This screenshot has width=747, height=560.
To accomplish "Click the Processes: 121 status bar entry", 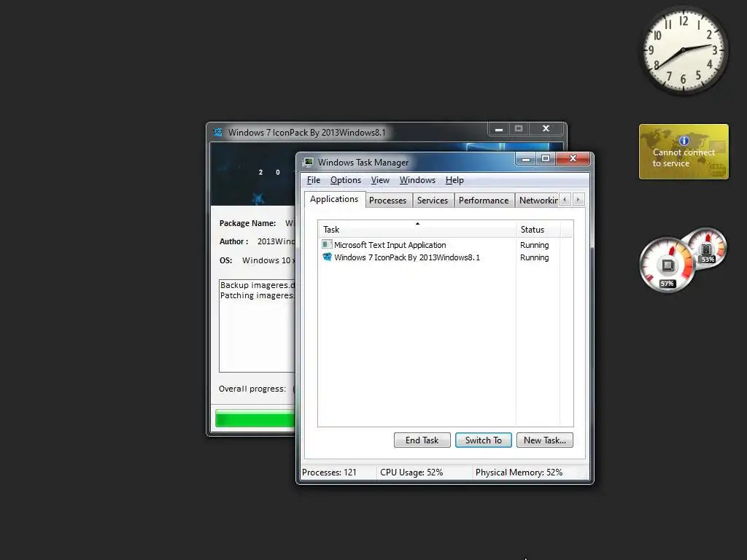I will point(329,472).
